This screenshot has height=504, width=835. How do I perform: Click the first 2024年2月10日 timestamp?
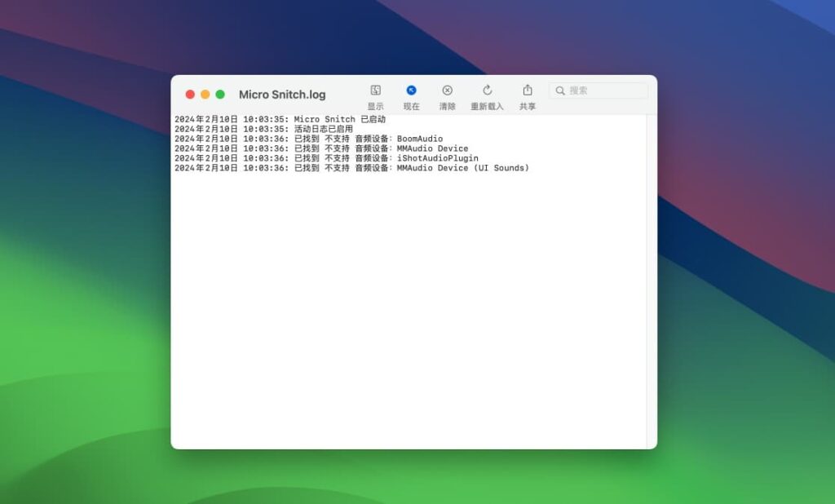[204, 119]
